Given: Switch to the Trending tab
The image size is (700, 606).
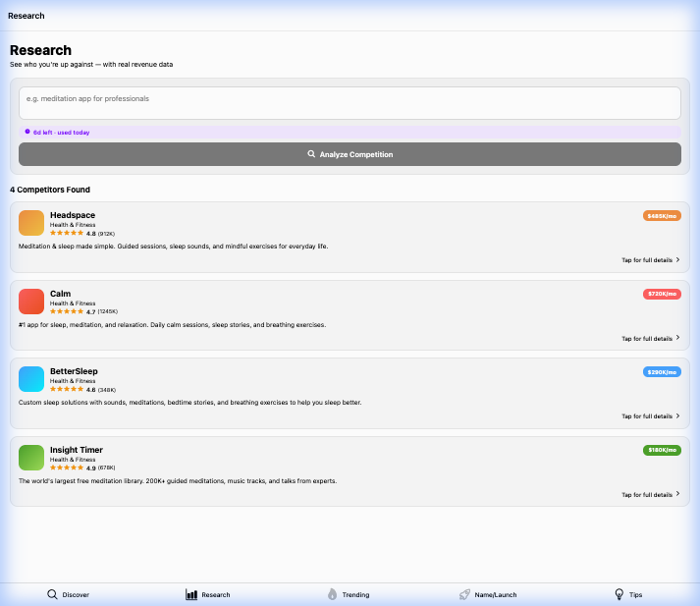Looking at the screenshot, I should [349, 594].
